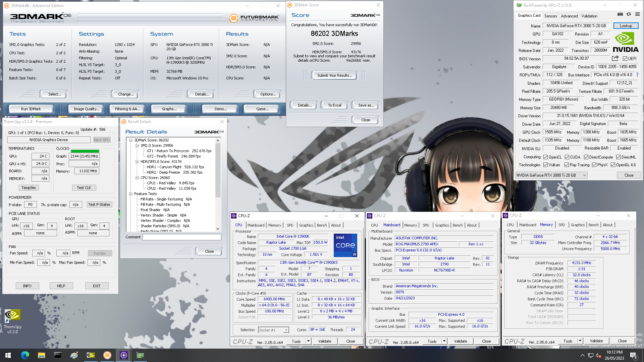This screenshot has height=362, width=644.
Task: Show hidden system tray icons
Action: tap(582, 355)
